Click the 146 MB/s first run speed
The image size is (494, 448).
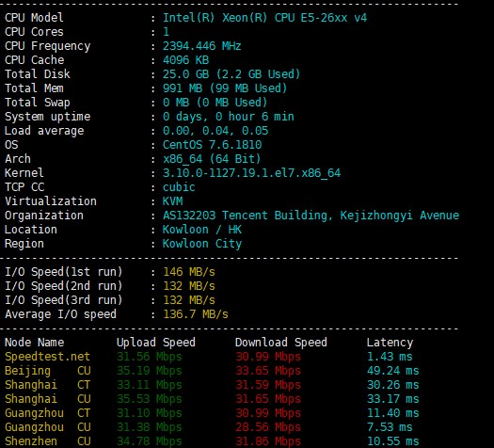pos(189,272)
